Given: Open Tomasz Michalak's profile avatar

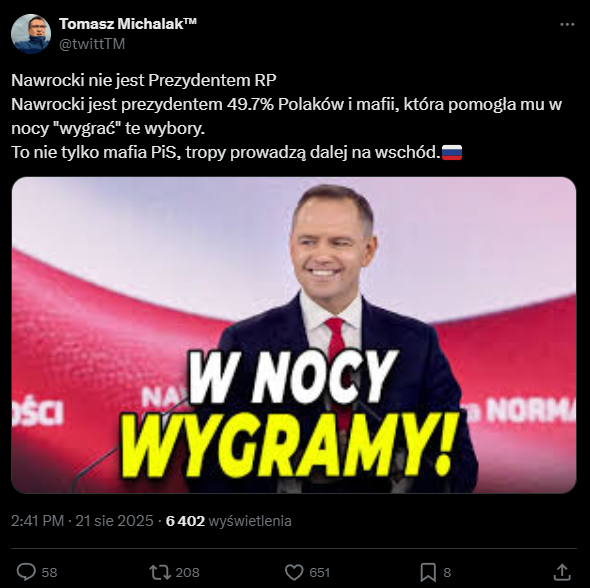Looking at the screenshot, I should [31, 34].
